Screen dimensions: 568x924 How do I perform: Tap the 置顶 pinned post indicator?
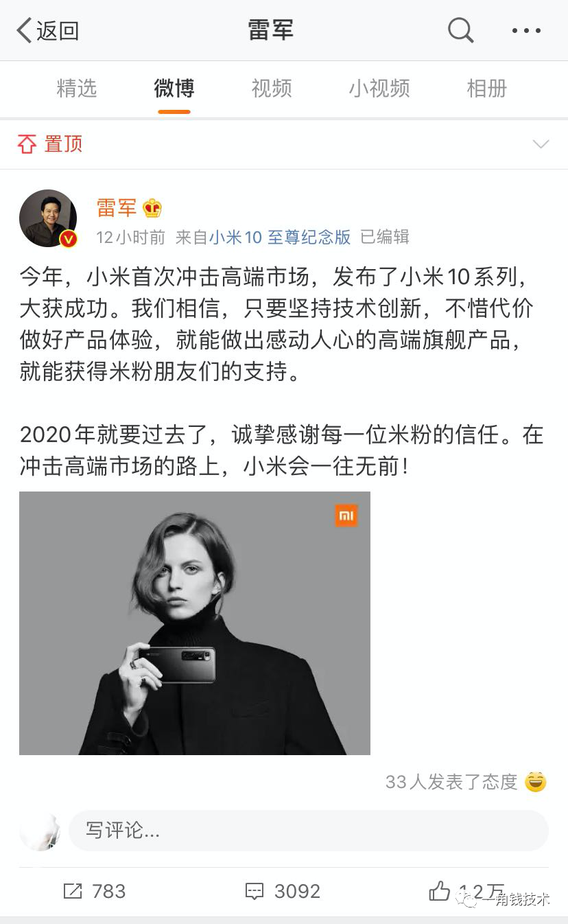tap(49, 143)
